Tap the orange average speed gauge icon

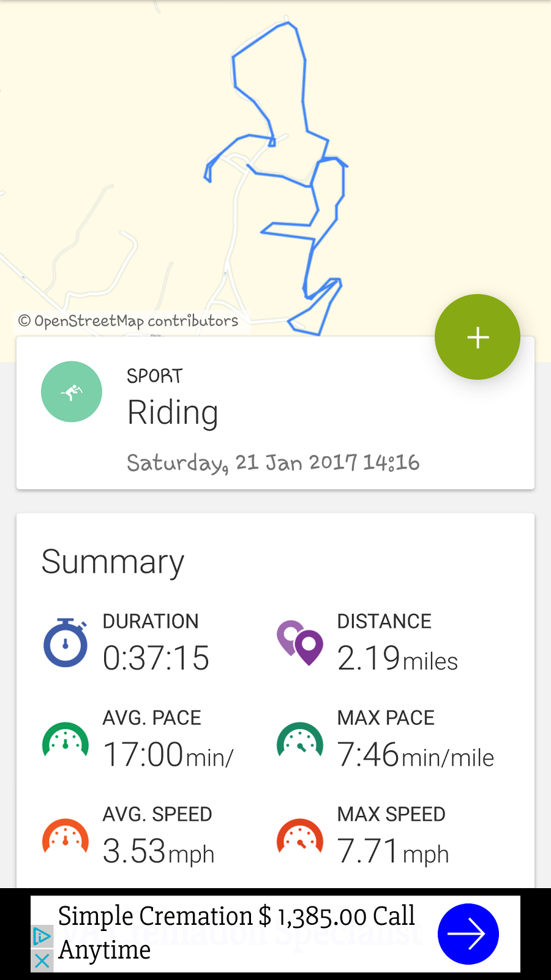(x=66, y=837)
